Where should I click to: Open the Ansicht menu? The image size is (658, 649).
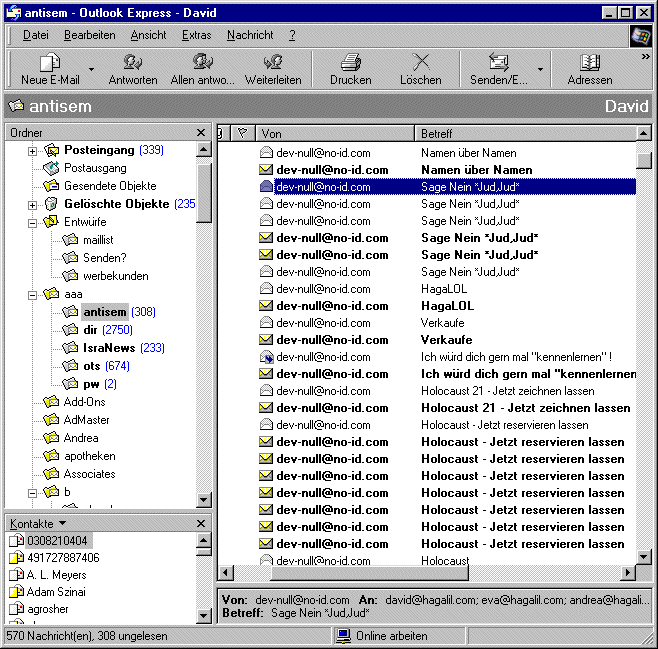pos(148,35)
